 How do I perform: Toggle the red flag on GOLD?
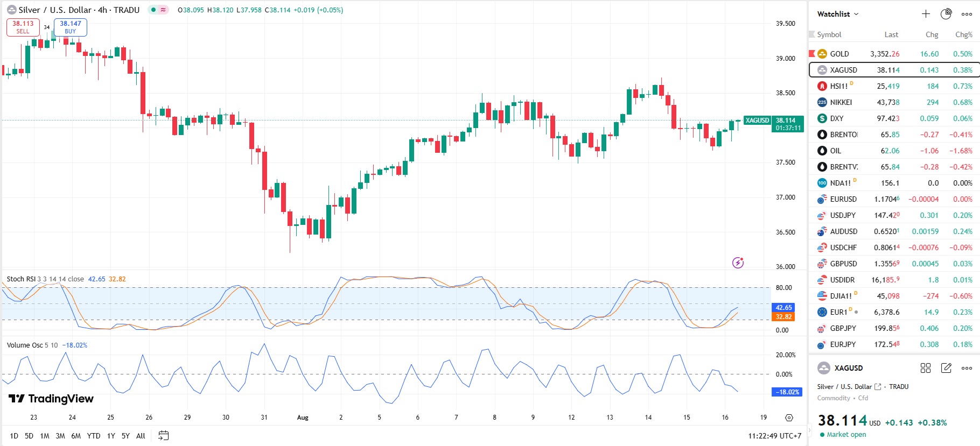(x=812, y=54)
